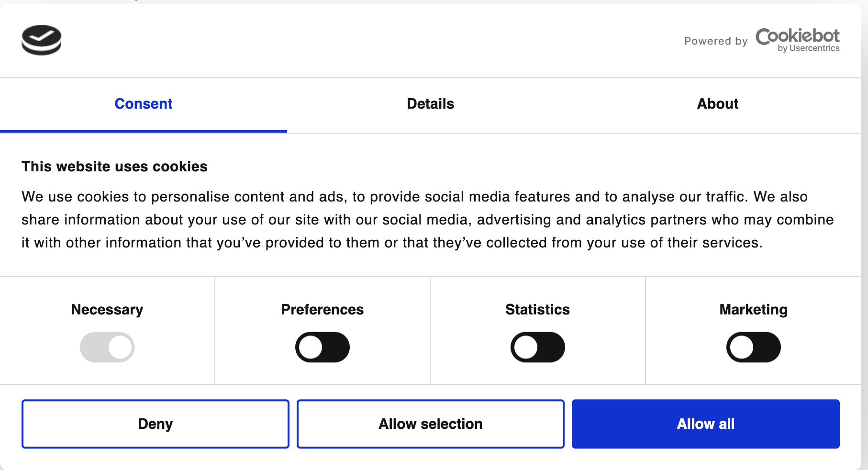The image size is (868, 470).
Task: Click the Statistics category label
Action: (x=538, y=310)
